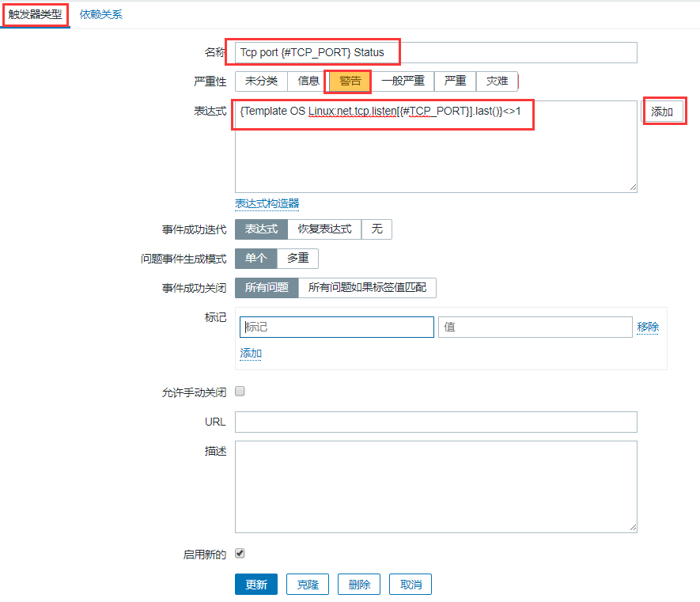
Task: Click inside the 描述 text area
Action: tap(436, 487)
